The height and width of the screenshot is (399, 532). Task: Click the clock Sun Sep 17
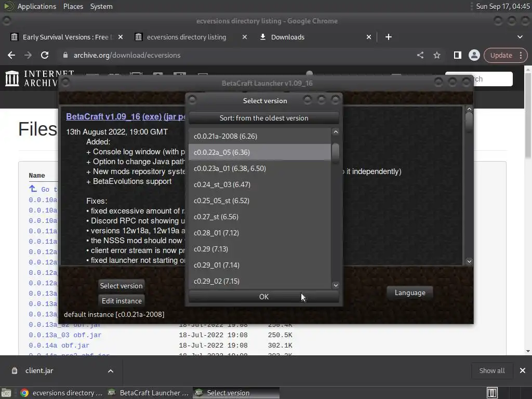coord(502,6)
